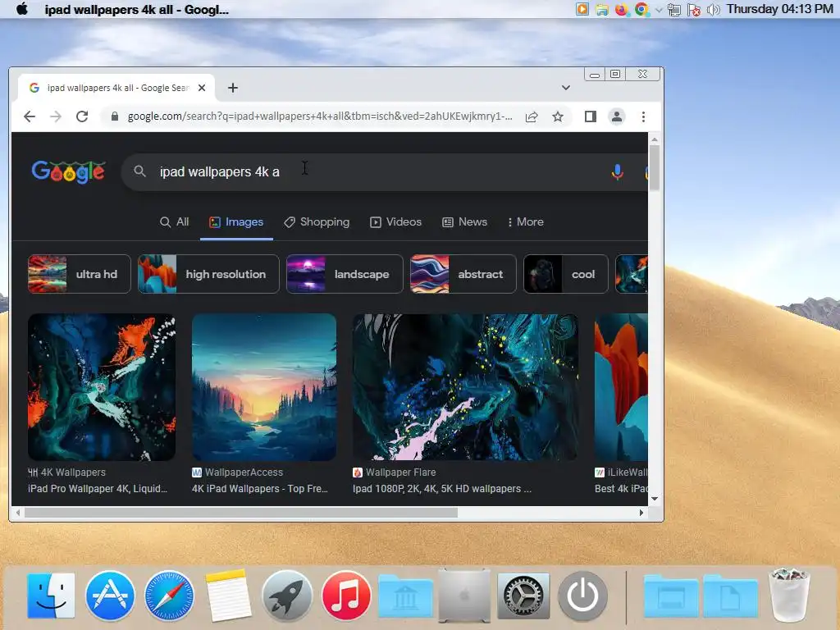
Task: Click the WallpaperAccess source label
Action: point(244,472)
